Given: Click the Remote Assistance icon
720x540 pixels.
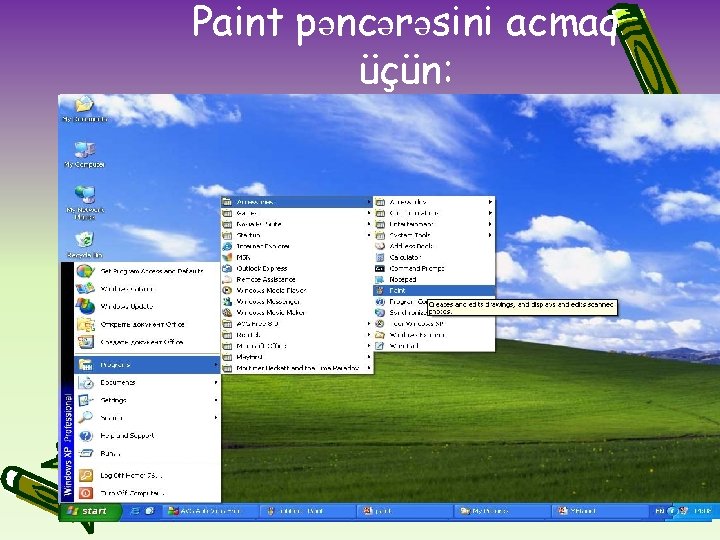Looking at the screenshot, I should click(x=227, y=279).
